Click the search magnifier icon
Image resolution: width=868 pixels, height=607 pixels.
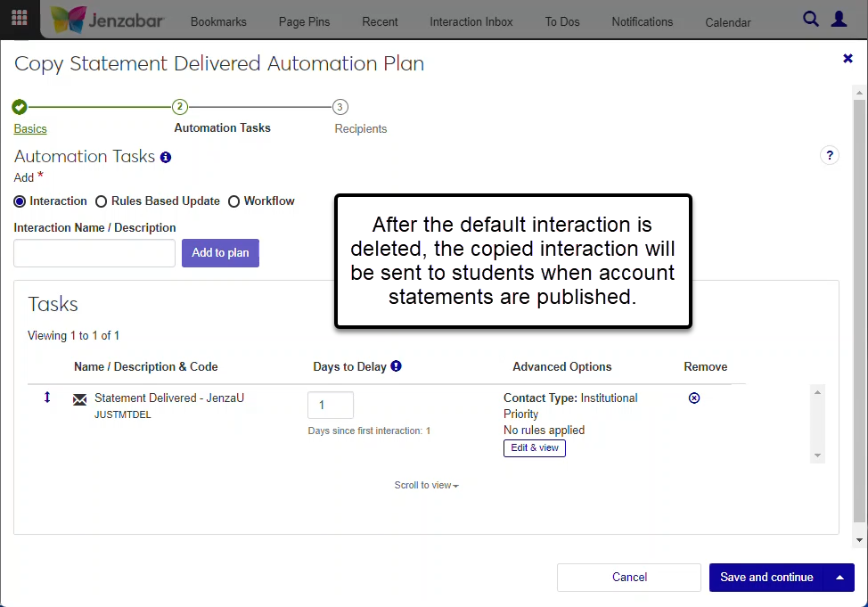[x=810, y=19]
